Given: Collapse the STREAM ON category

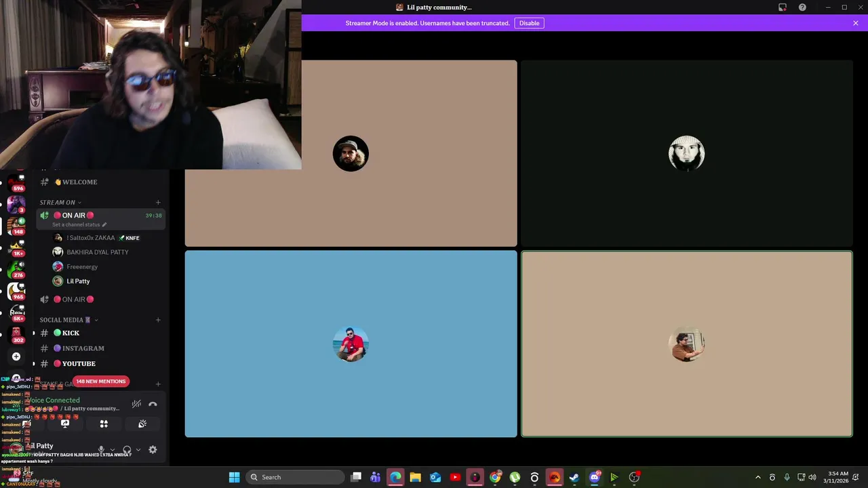Looking at the screenshot, I should tap(60, 202).
